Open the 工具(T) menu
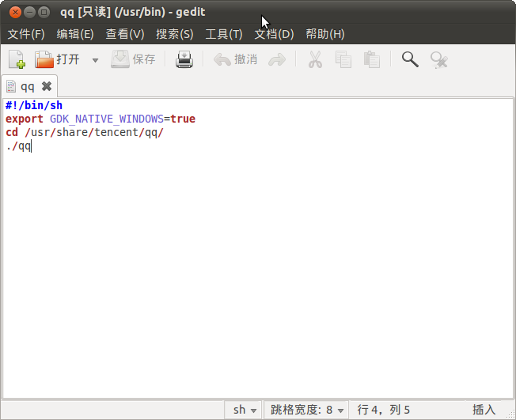Screen dimensions: 516x420 point(224,34)
